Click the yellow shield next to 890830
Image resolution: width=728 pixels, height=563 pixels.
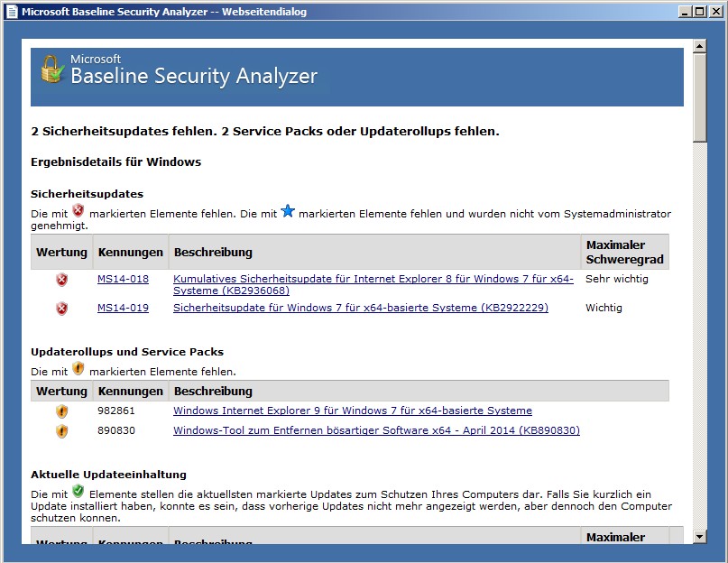click(61, 431)
